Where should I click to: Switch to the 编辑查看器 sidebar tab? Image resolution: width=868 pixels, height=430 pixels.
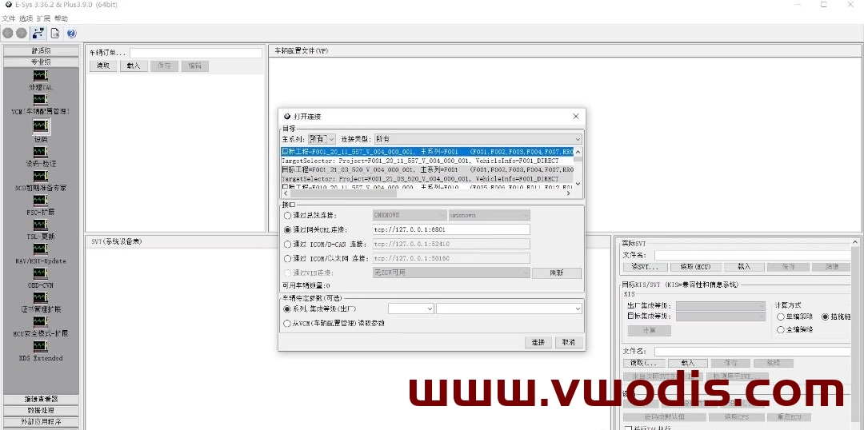click(x=41, y=399)
